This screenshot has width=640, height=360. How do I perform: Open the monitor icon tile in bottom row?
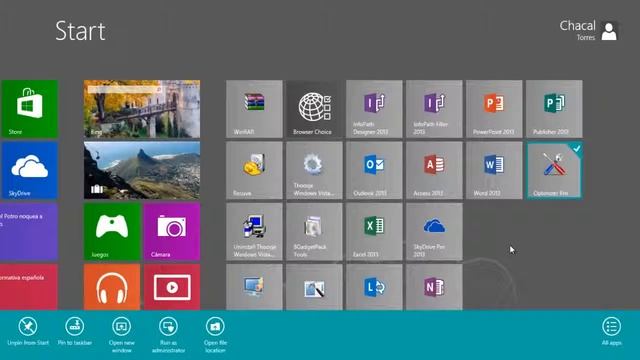tap(254, 287)
